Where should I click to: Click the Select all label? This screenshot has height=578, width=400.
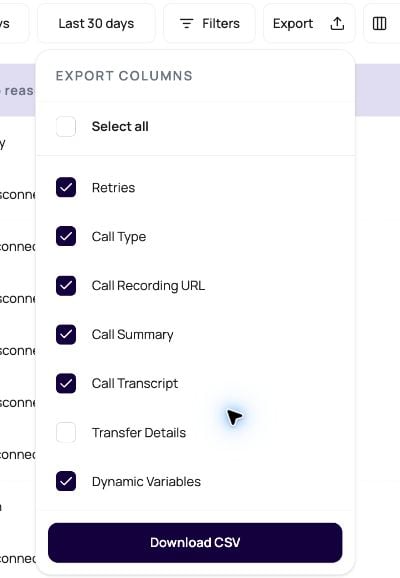120,126
